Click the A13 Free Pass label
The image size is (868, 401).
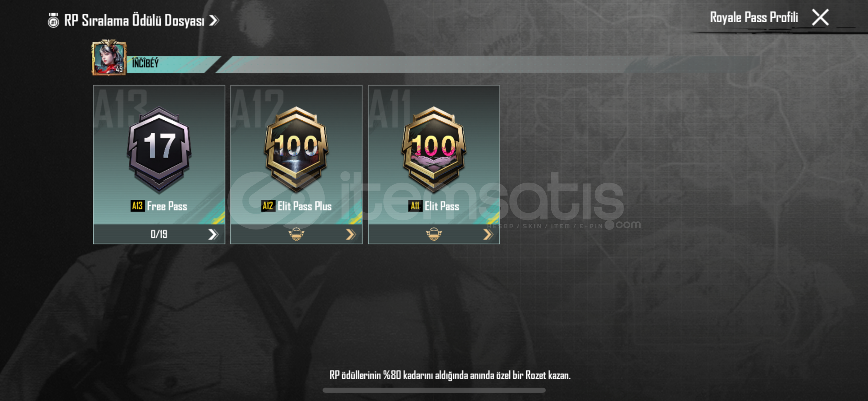159,206
